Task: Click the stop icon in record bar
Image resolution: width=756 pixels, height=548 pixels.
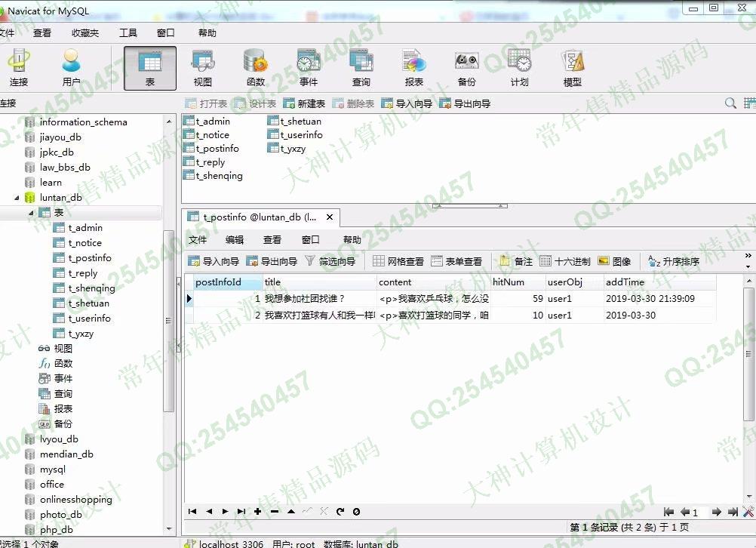Action: click(356, 511)
